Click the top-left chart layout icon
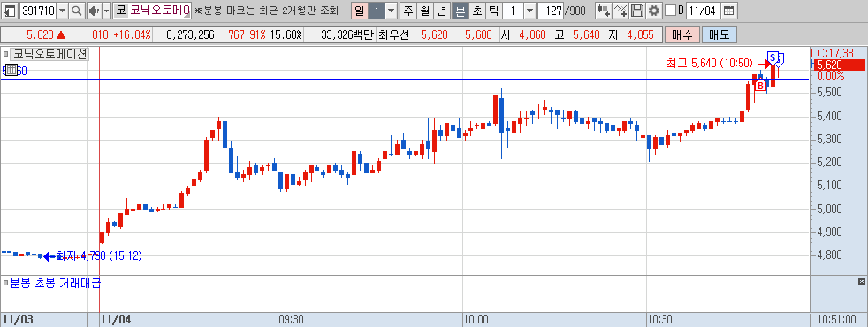868x327 pixels. click(10, 11)
